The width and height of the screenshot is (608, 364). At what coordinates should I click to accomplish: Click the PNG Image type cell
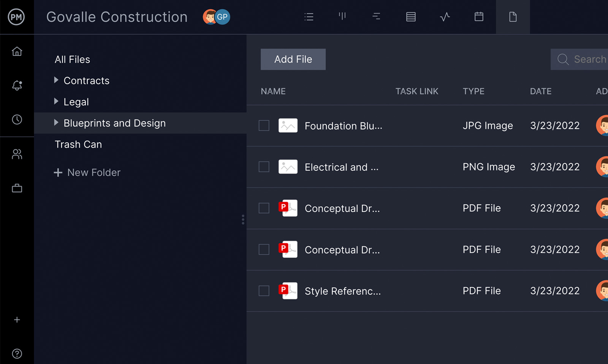489,167
